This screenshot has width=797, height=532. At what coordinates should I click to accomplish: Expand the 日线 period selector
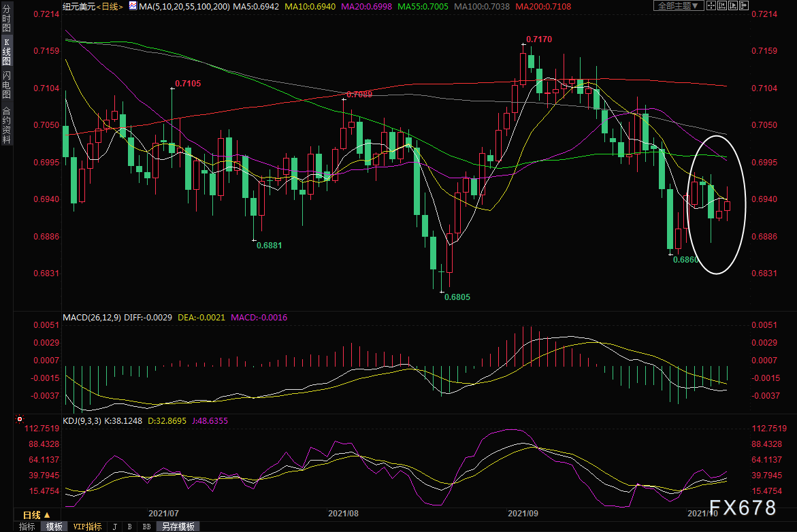36,515
